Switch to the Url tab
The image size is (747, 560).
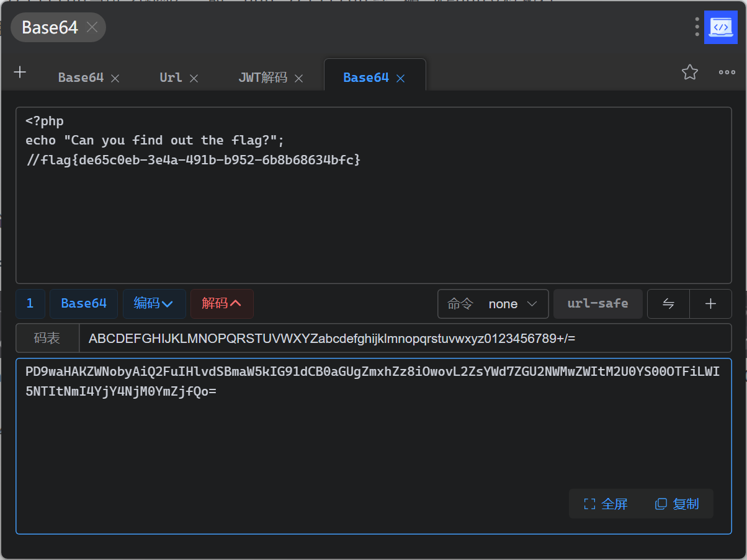(x=171, y=78)
